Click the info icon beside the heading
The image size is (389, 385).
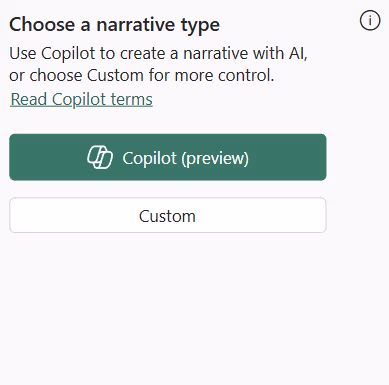point(370,21)
